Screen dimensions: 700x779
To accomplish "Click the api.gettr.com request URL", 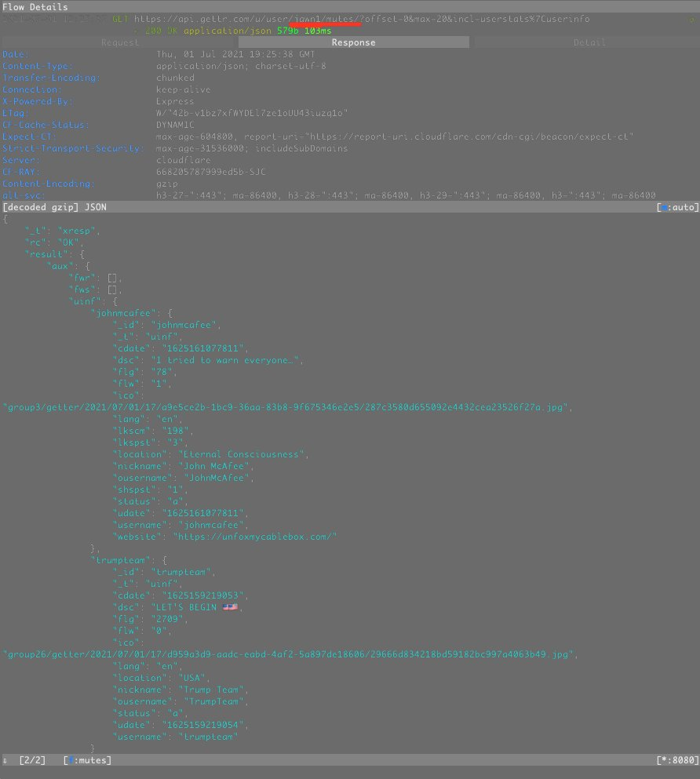I will pos(362,19).
